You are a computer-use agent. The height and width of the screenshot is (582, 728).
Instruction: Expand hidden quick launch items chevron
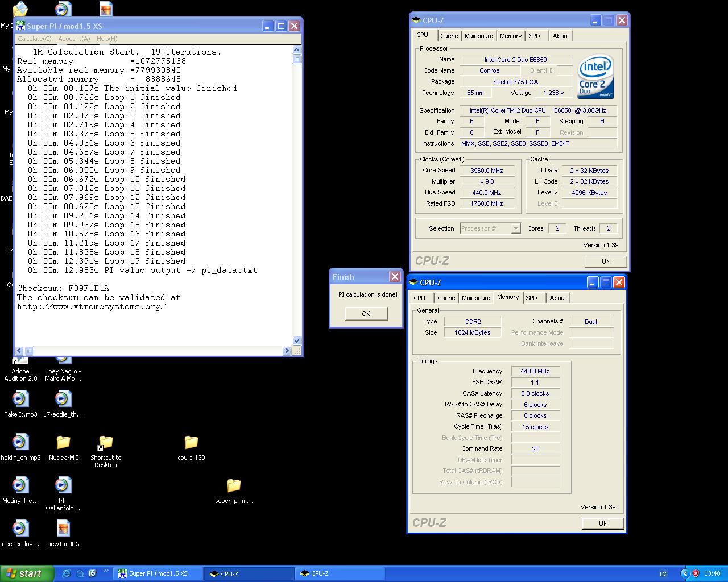(106, 570)
